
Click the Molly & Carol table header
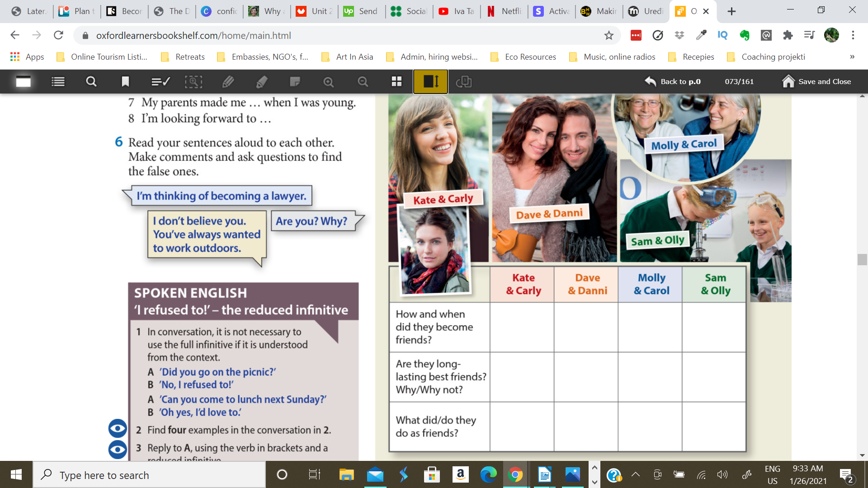point(651,284)
